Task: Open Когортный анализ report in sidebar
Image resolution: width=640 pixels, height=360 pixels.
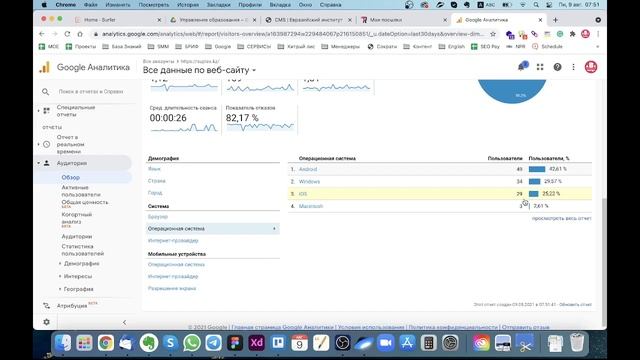Action: [77, 218]
